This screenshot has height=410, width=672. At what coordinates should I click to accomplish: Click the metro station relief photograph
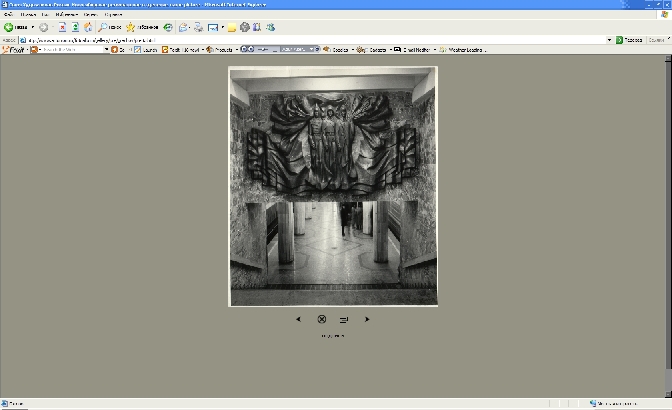coord(333,186)
